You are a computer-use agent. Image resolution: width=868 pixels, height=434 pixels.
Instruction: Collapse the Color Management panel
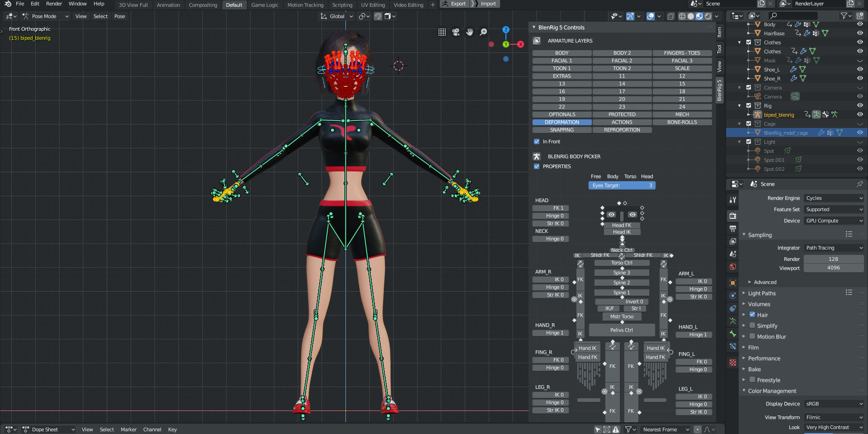pos(772,391)
